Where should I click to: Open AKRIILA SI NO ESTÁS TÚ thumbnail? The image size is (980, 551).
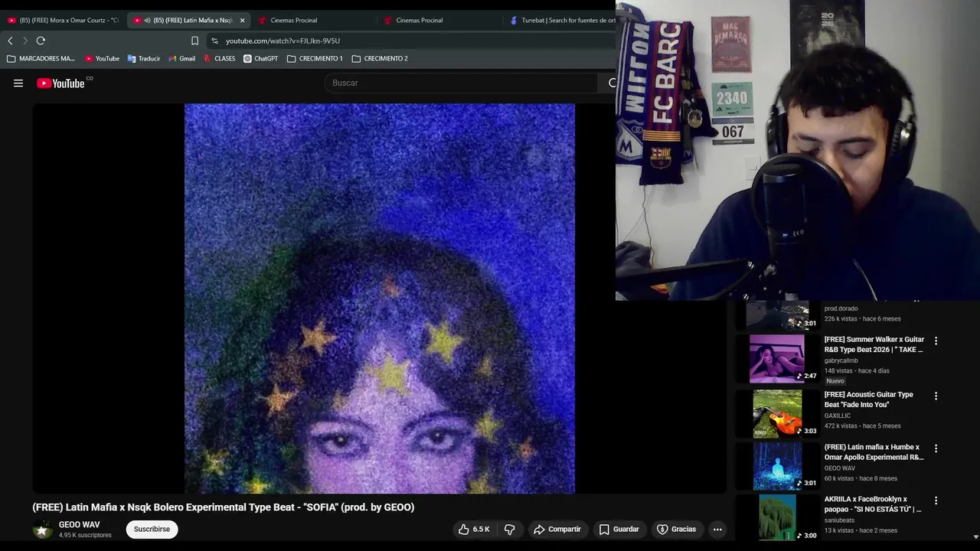coord(777,518)
